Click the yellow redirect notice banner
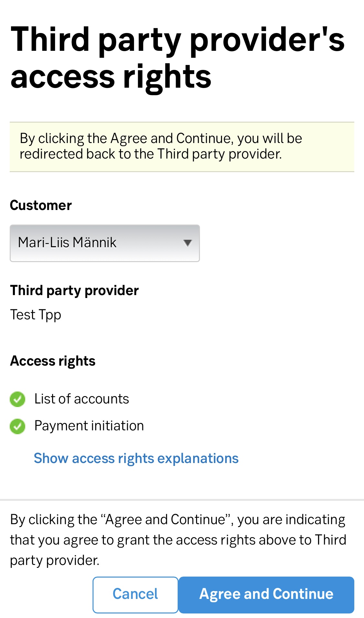The height and width of the screenshot is (618, 364). tap(182, 147)
